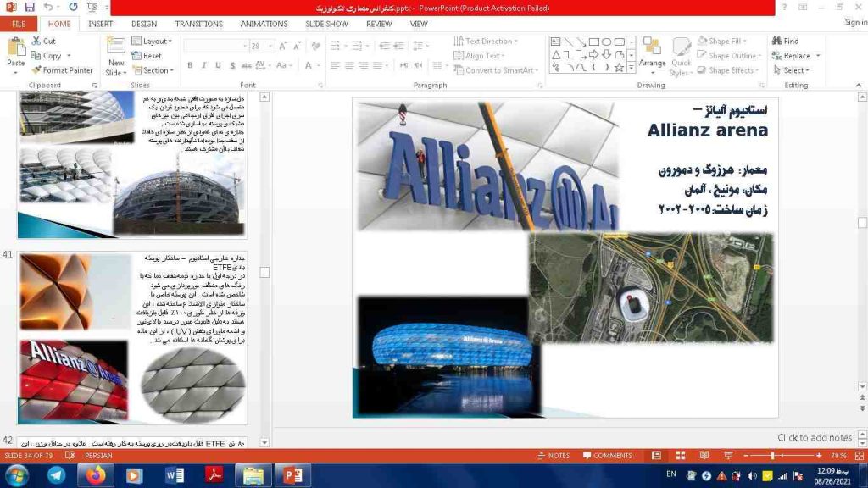Viewport: 868px width, 488px height.
Task: Increase list indent level
Action: [x=398, y=46]
